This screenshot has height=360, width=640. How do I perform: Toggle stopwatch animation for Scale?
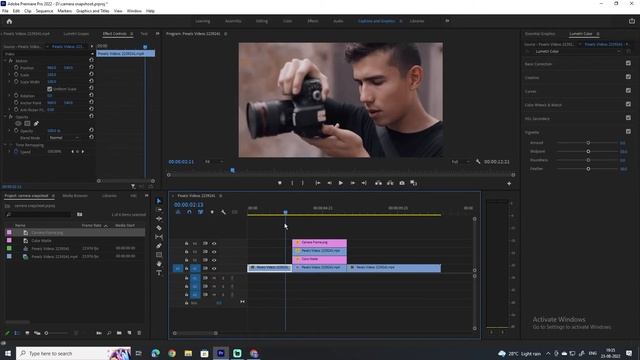click(16, 75)
